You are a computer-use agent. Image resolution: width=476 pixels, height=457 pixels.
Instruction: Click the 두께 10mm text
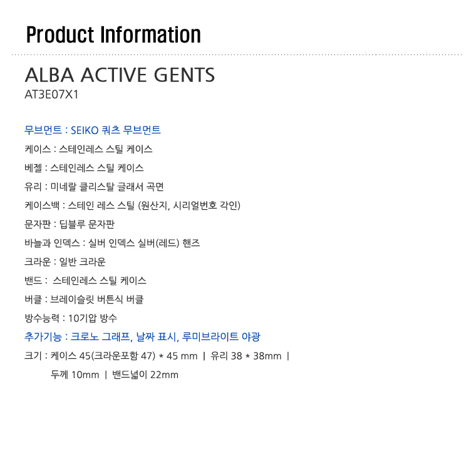(x=75, y=375)
